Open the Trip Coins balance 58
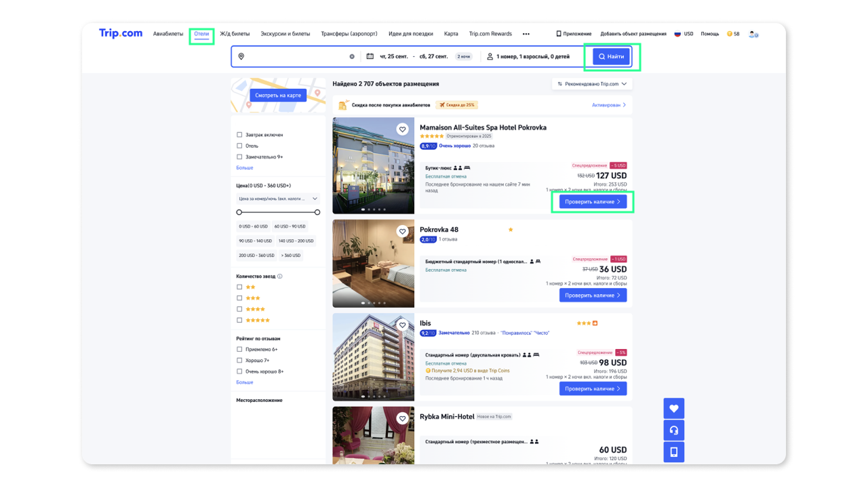 click(733, 34)
